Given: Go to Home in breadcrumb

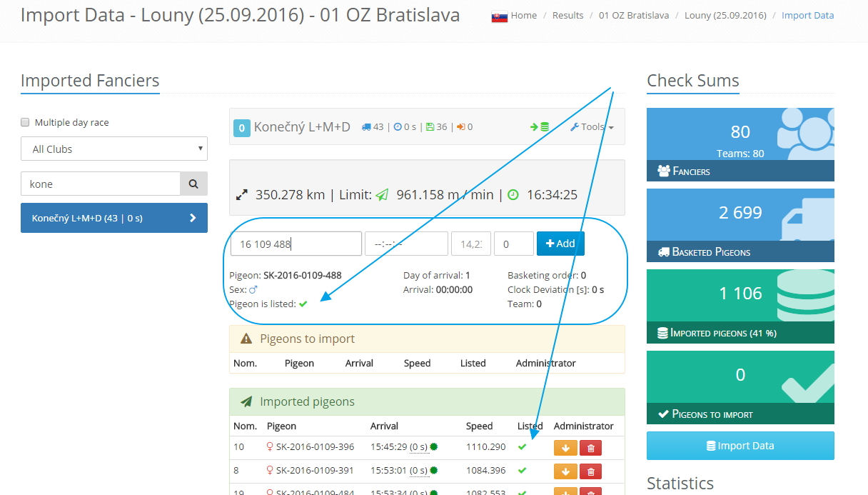Looking at the screenshot, I should pos(523,15).
